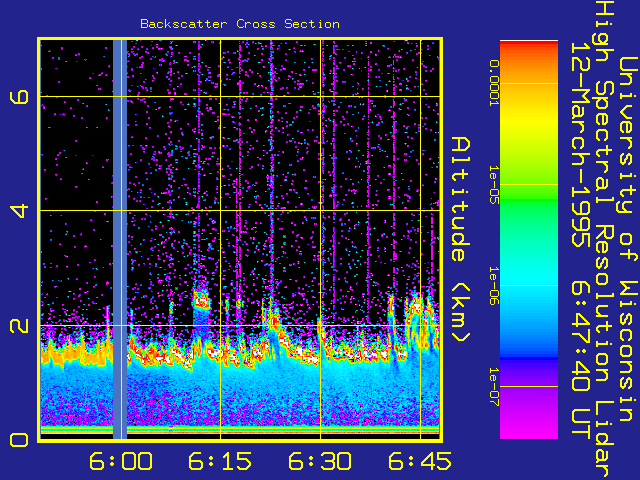Click the '12-March-1995 6:47:40 UT' date text

580,239
